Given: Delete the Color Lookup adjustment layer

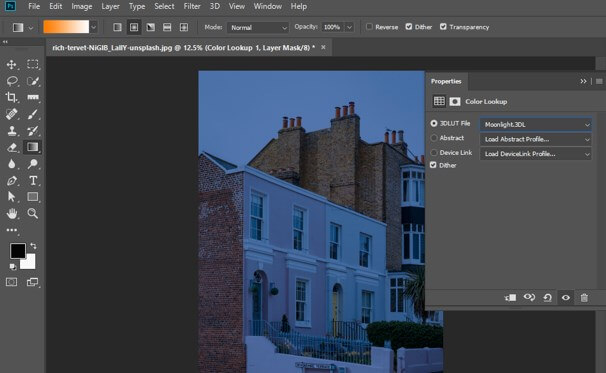Looking at the screenshot, I should pos(584,298).
